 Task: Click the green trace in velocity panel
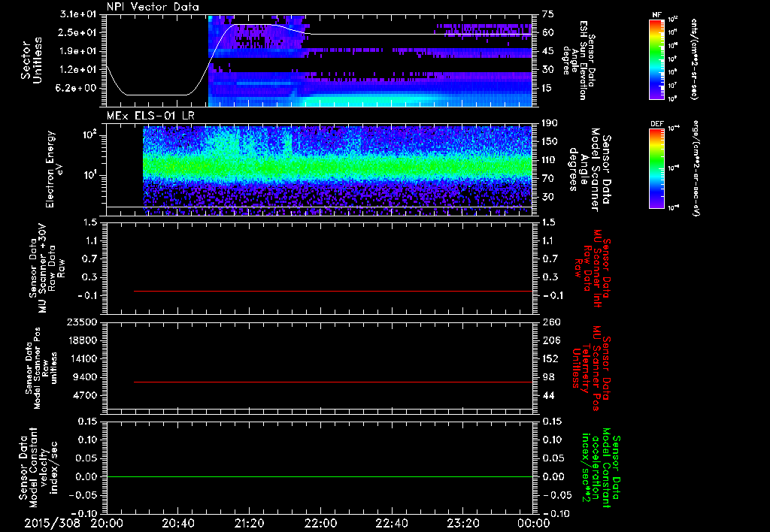(319, 476)
